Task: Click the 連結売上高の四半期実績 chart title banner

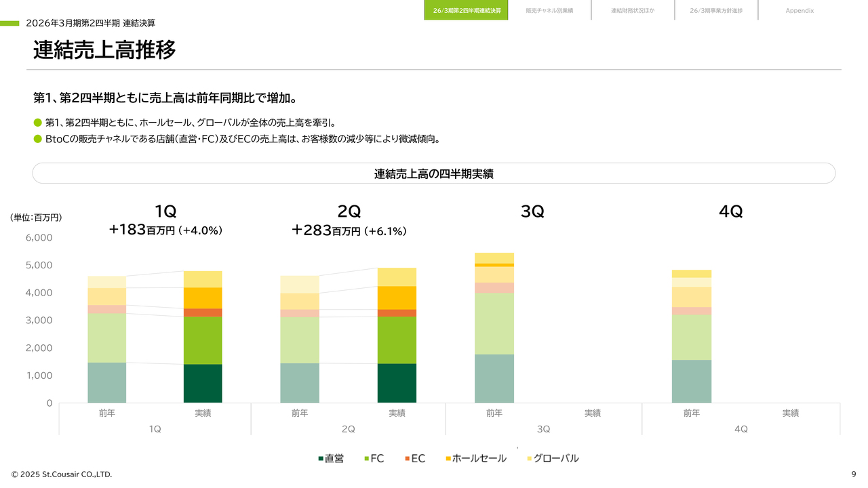Action: pos(433,174)
